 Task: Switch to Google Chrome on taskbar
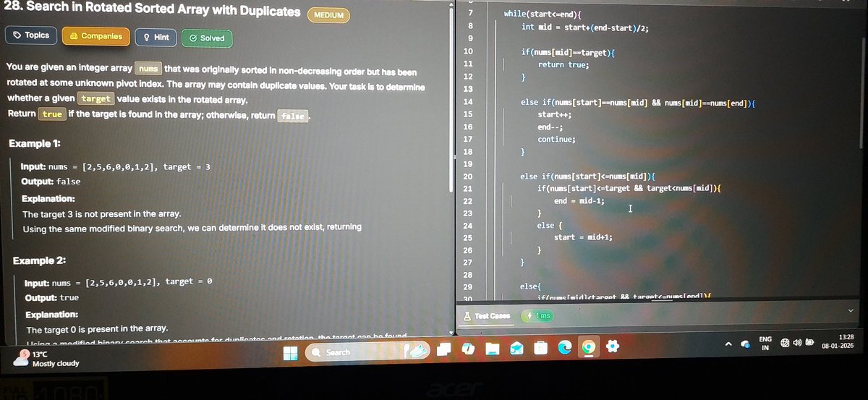[589, 349]
